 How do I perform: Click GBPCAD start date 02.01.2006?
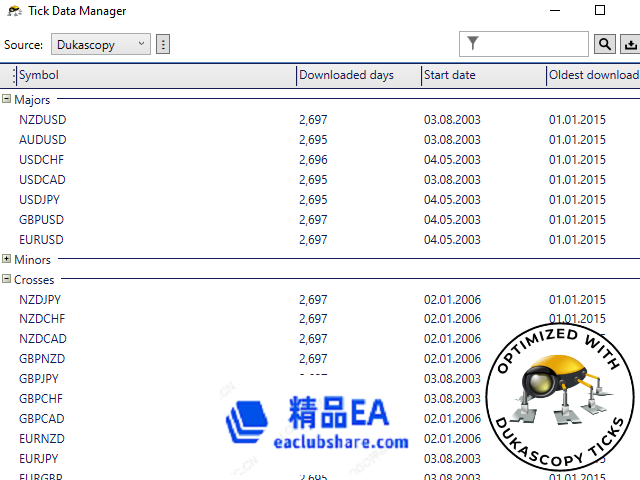coord(452,418)
